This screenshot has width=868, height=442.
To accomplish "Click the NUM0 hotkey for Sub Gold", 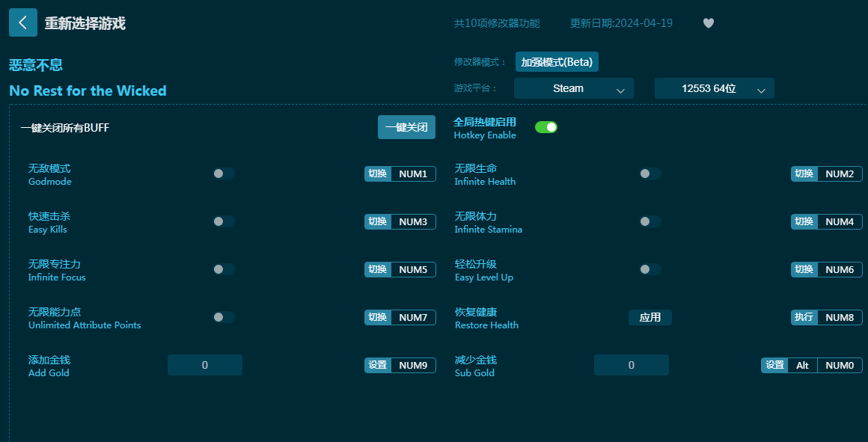I will tap(840, 365).
